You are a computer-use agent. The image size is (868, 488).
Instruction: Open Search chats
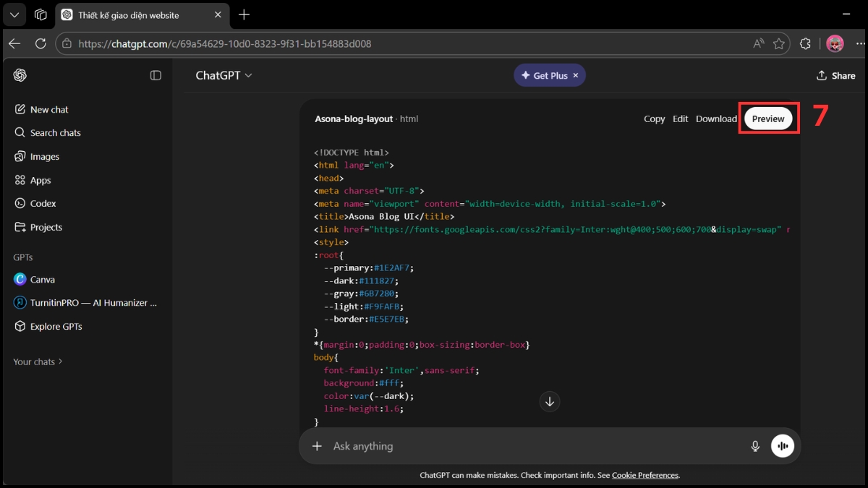coord(56,132)
